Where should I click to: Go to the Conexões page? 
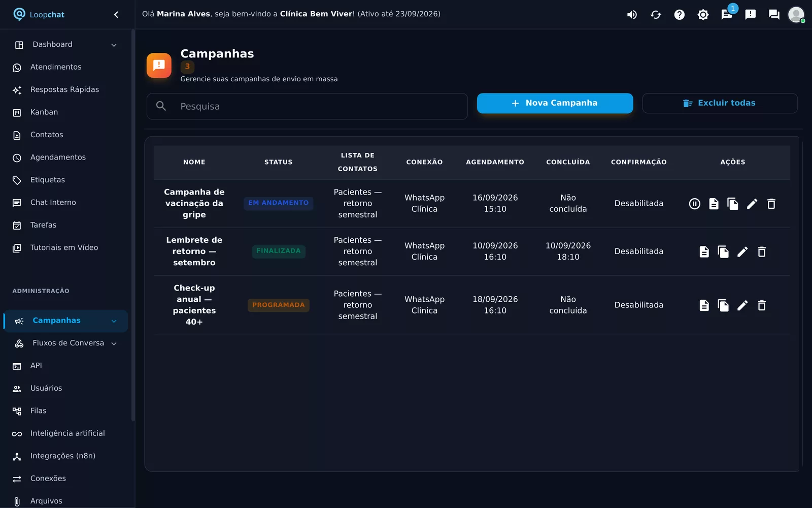pos(66,479)
